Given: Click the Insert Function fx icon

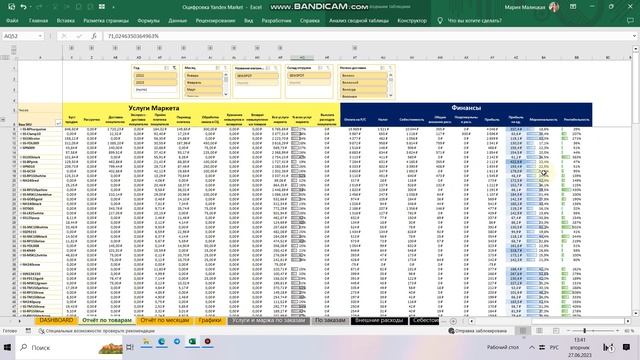Looking at the screenshot, I should pos(93,36).
